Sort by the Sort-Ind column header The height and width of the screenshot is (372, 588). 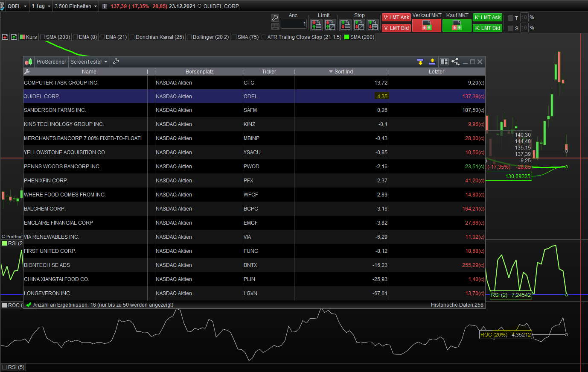tap(343, 72)
